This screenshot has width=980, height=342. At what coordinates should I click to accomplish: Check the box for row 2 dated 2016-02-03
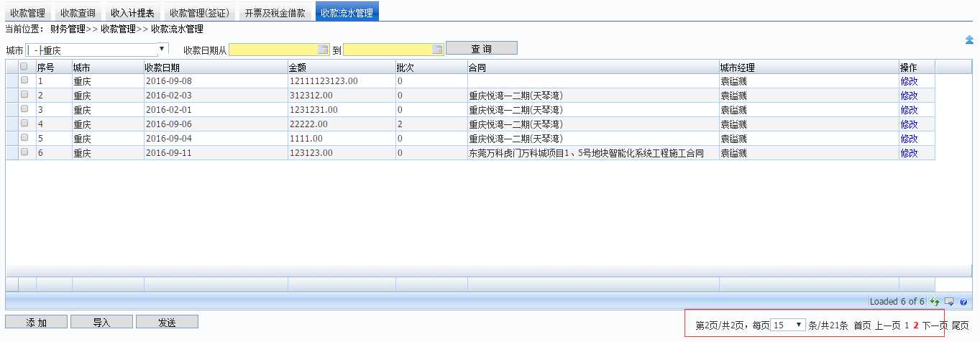24,95
